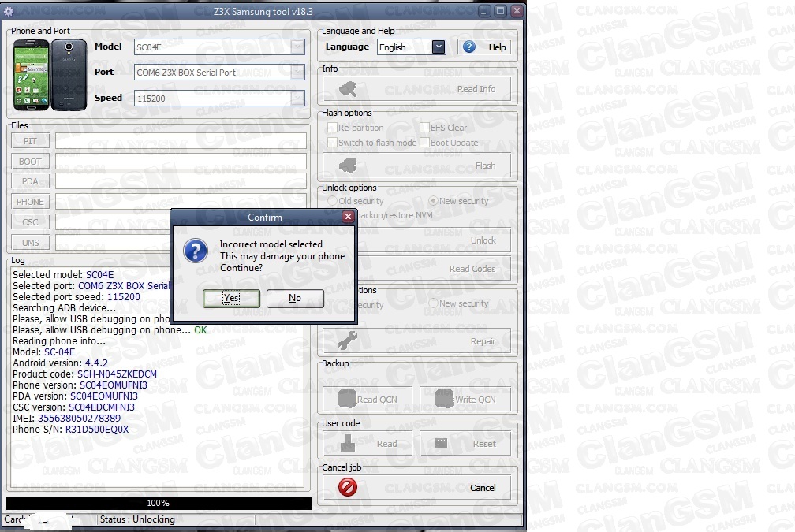Click Status : Unlocking in status bar
The height and width of the screenshot is (532, 795).
coord(137,519)
